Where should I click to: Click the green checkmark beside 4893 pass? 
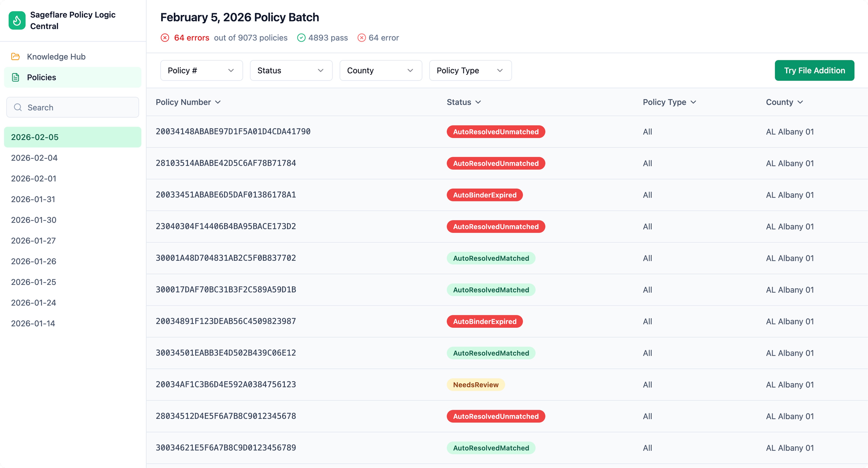point(301,38)
